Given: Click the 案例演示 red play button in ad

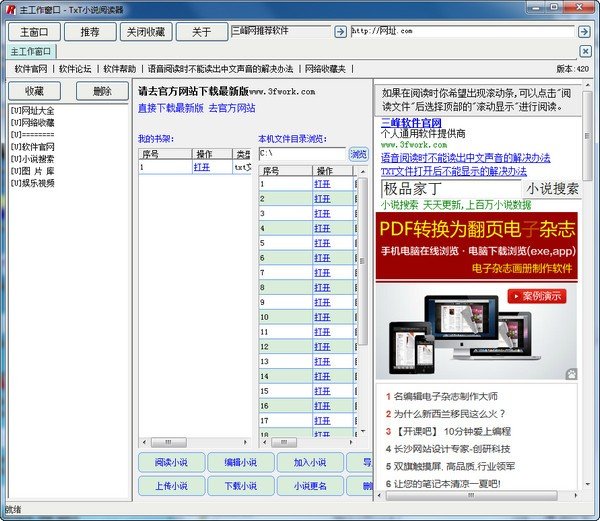Looking at the screenshot, I should 537,296.
